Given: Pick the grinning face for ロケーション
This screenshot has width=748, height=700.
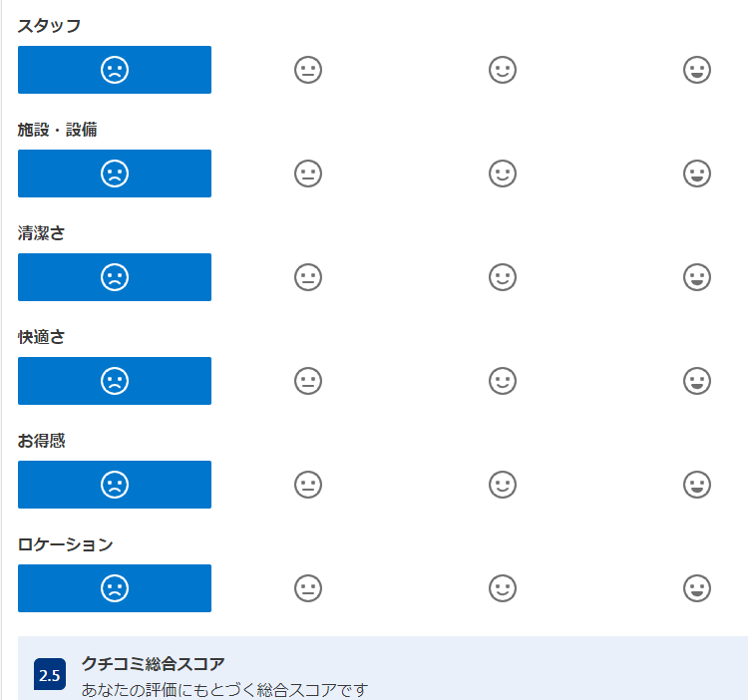Looking at the screenshot, I should click(697, 588).
